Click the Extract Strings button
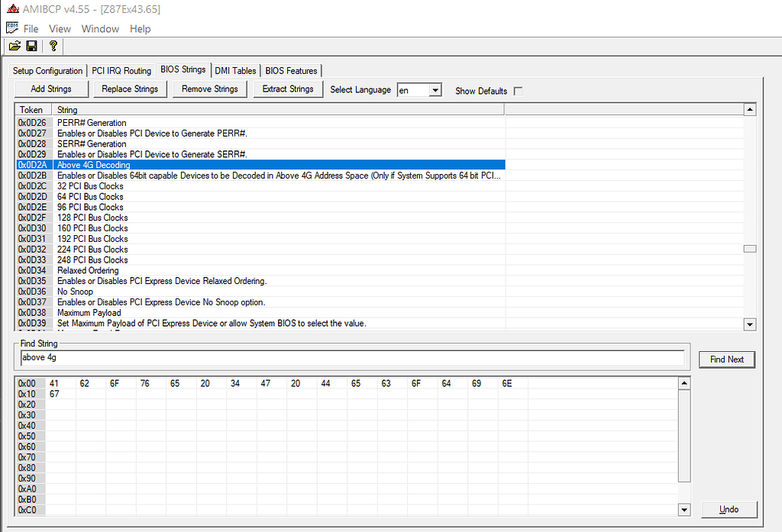Screen dimensions: 782x532 click(288, 89)
